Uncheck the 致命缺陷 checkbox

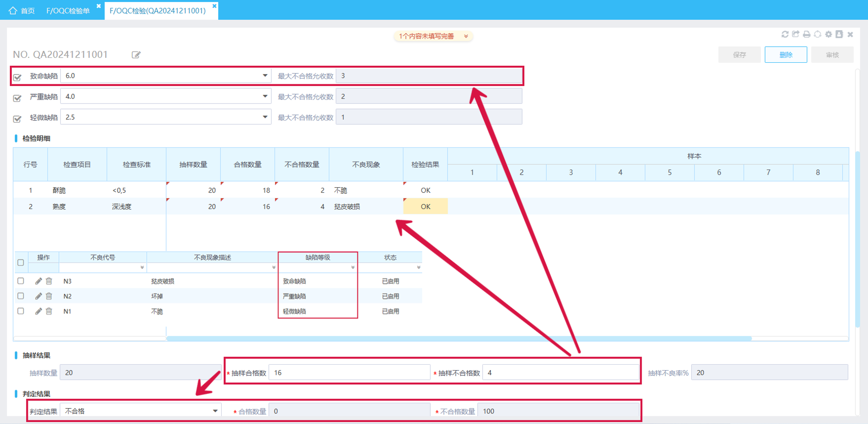(x=17, y=77)
